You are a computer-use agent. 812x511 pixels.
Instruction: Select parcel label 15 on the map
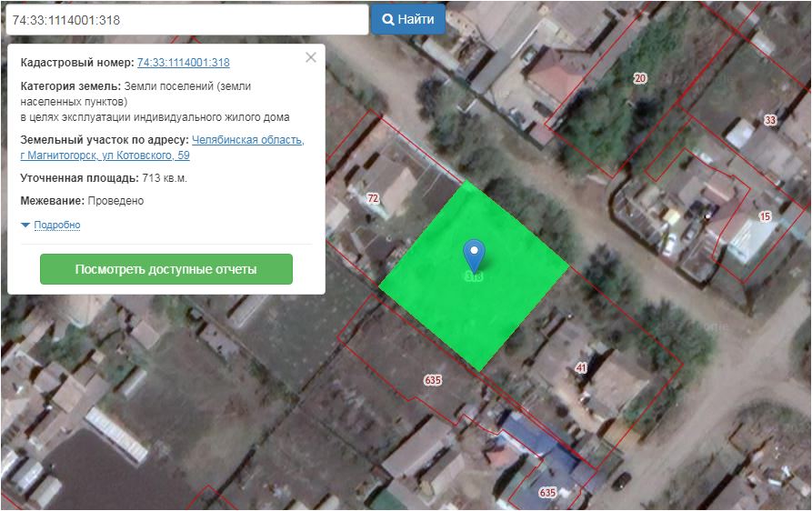(x=764, y=216)
